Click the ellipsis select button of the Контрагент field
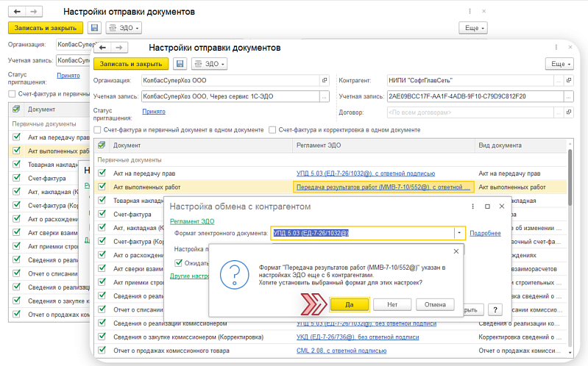The width and height of the screenshot is (588, 366). pos(559,80)
